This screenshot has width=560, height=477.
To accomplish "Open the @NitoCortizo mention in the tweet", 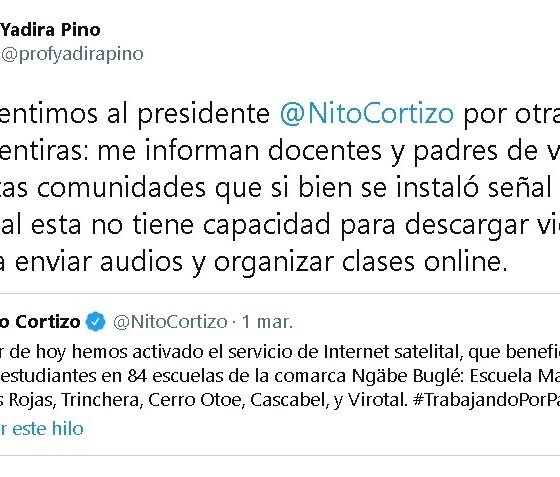I will pyautogui.click(x=367, y=114).
